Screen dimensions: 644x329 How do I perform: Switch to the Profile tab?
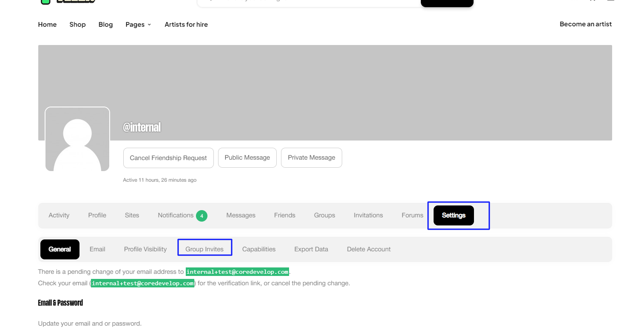tap(97, 215)
